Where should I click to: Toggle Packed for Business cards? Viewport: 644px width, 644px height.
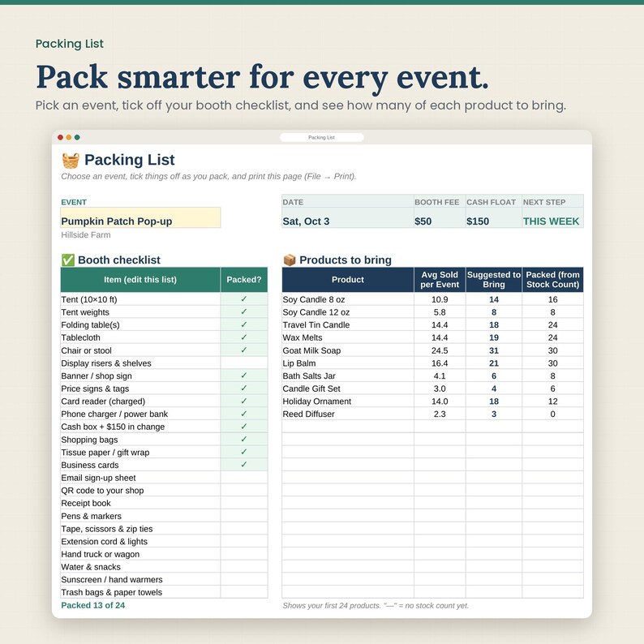coord(244,465)
